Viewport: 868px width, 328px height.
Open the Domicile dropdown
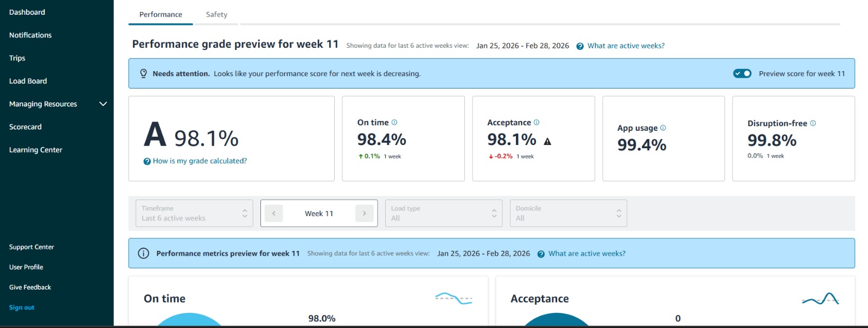coord(568,213)
